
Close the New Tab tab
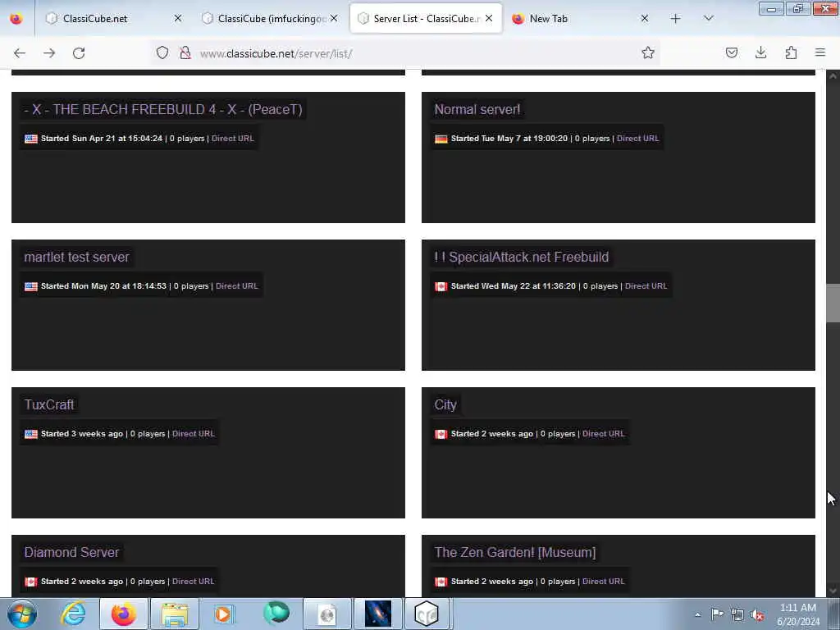645,19
